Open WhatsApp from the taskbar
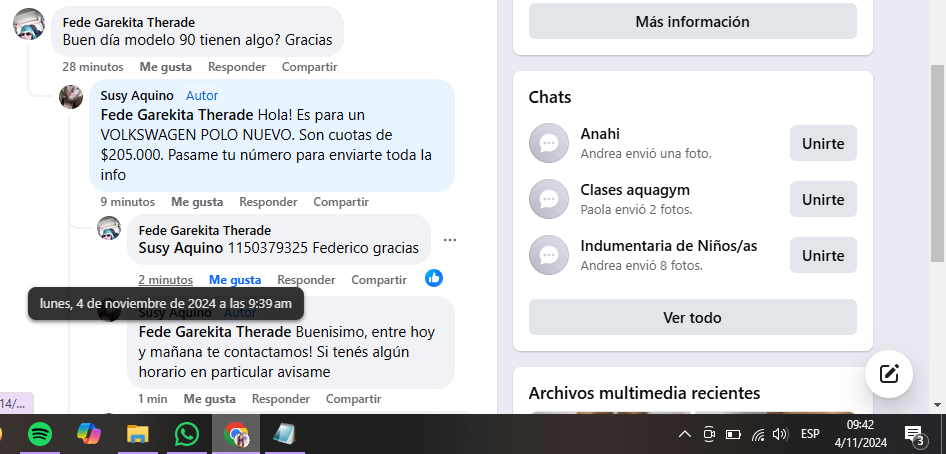946x454 pixels. pos(187,434)
